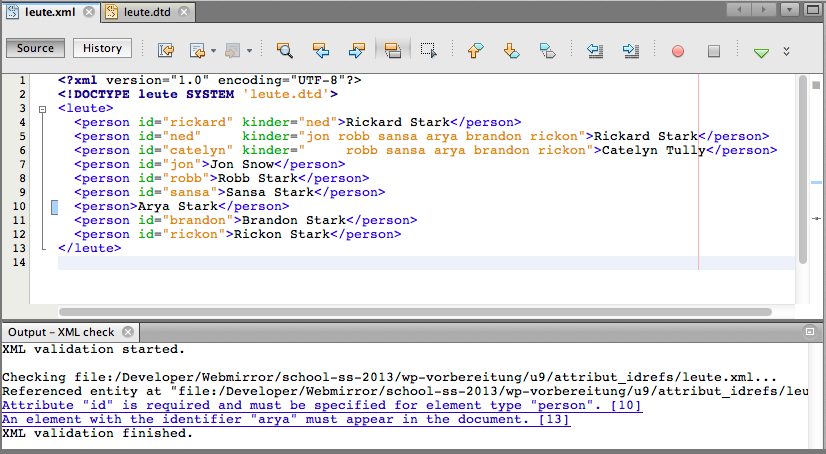Open the 'Attribute "id" is required' error link

pos(322,406)
